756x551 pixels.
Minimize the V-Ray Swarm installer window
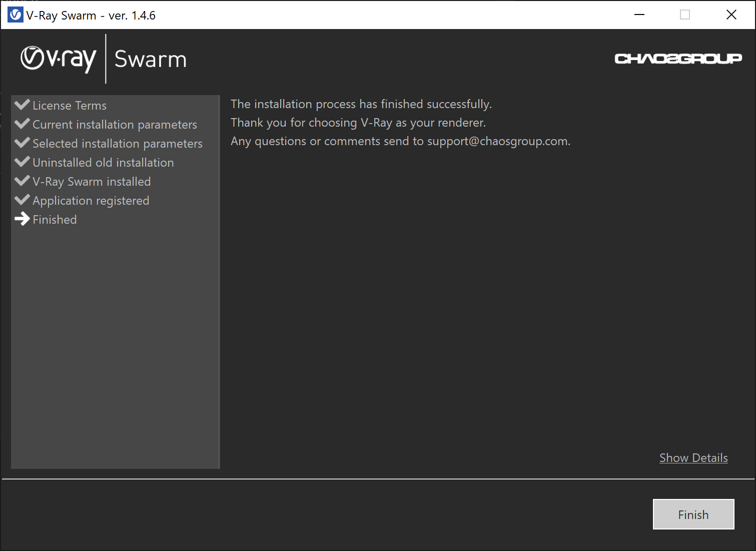[639, 15]
